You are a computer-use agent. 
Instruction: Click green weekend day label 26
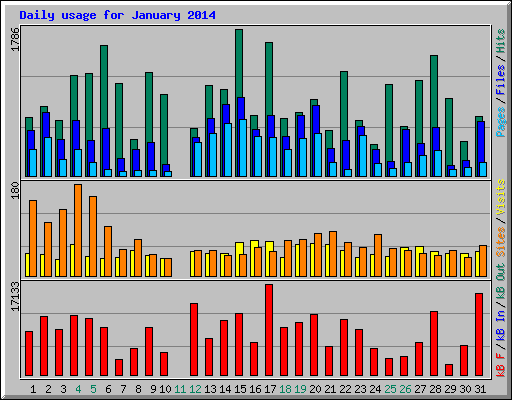405,389
